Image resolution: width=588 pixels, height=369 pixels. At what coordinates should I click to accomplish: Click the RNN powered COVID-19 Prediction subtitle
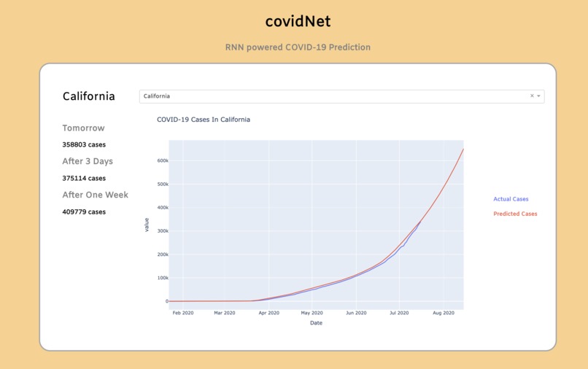point(298,47)
